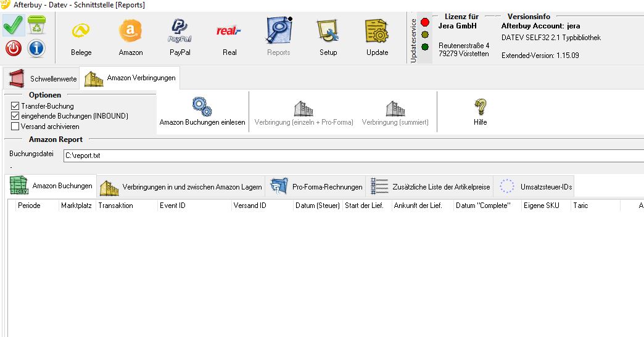Click the vertical Updateservice label
The width and height of the screenshot is (644, 337).
pos(413,41)
